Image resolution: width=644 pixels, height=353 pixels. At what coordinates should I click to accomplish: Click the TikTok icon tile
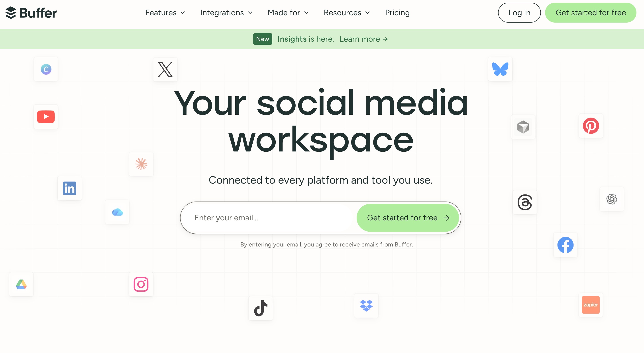tap(261, 308)
